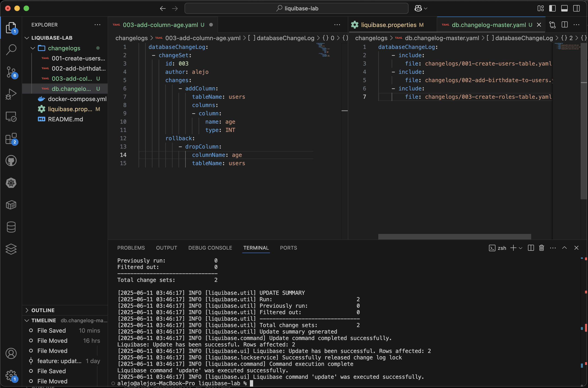Image resolution: width=588 pixels, height=388 pixels.
Task: Toggle the Secondary Side Bar visibility
Action: point(576,9)
